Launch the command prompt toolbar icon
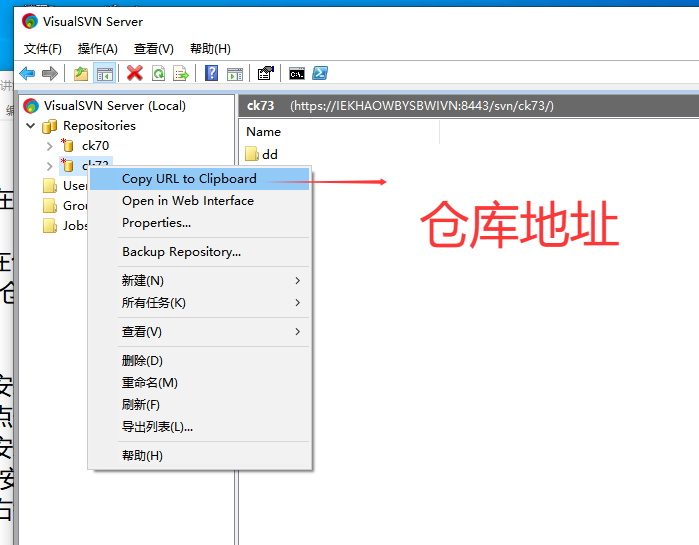Image resolution: width=699 pixels, height=545 pixels. (297, 74)
